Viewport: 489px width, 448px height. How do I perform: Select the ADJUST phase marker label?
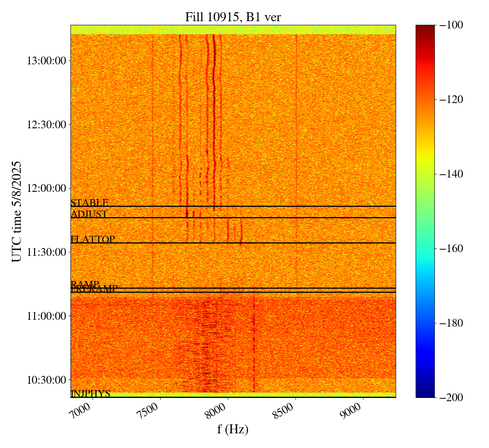coord(89,214)
